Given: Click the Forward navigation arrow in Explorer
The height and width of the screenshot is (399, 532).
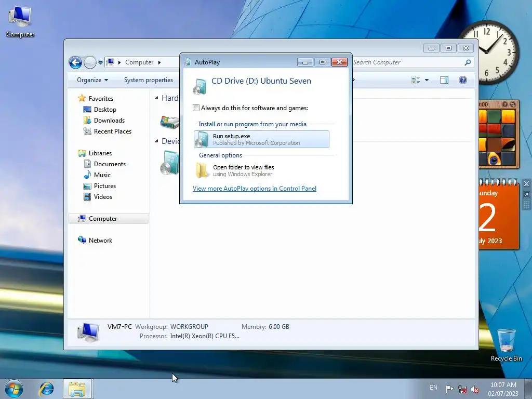Looking at the screenshot, I should pos(90,62).
